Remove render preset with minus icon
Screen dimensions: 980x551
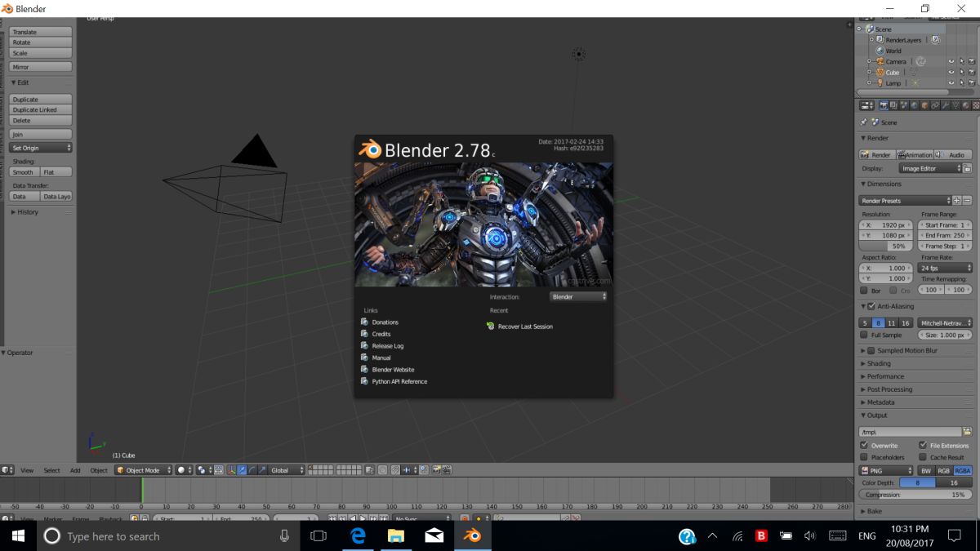(967, 200)
